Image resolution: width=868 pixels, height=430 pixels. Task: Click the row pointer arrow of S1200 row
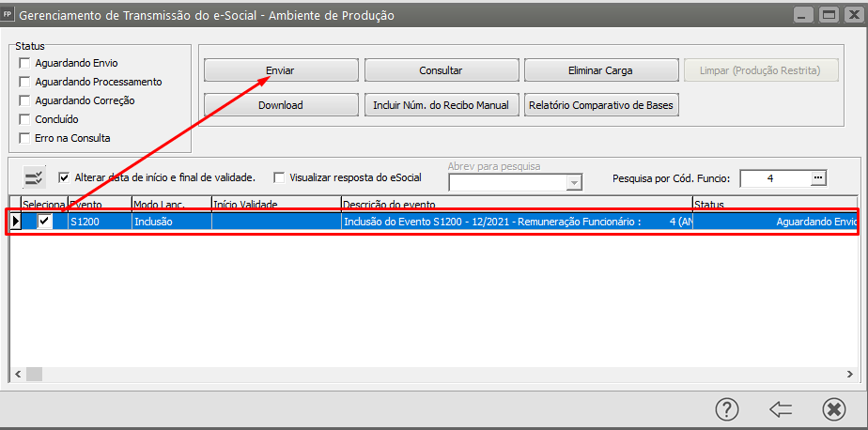[15, 222]
